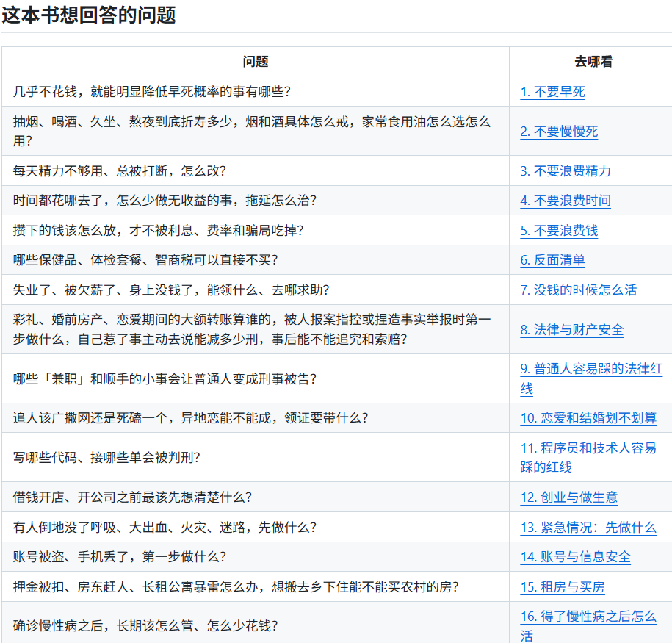Click the question 借钱开店、开公司之前最该先想清楚什么？

pos(132,497)
